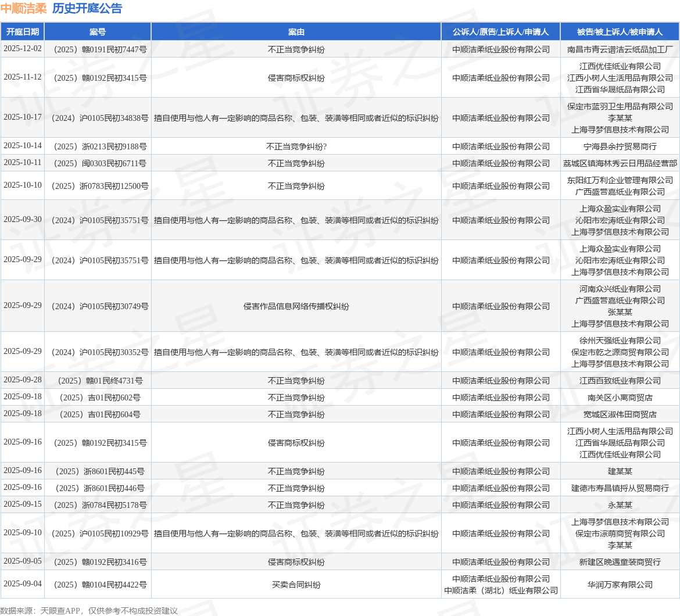The image size is (680, 616).
Task: Click the date 2025-10-17
Action: point(23,117)
